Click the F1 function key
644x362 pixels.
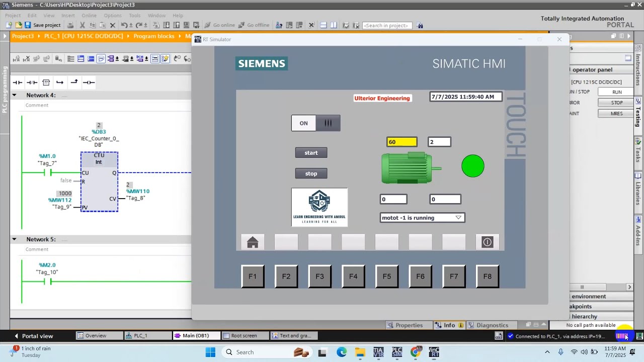click(x=253, y=276)
